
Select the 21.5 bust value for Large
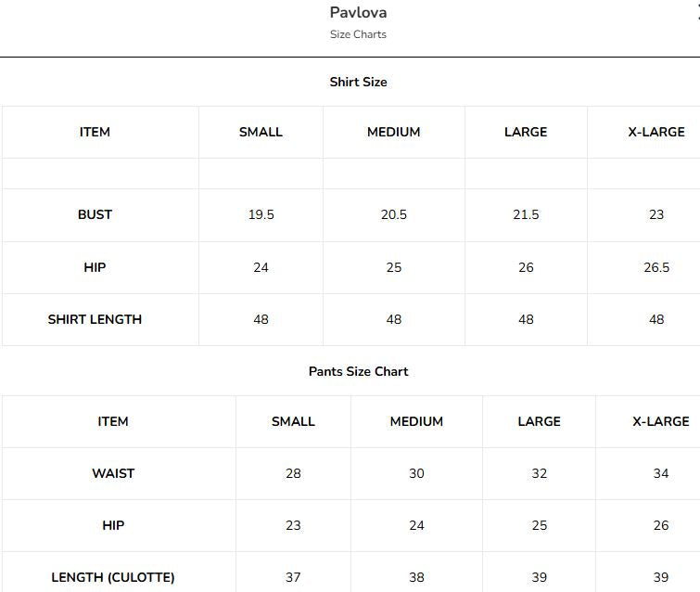(x=526, y=214)
